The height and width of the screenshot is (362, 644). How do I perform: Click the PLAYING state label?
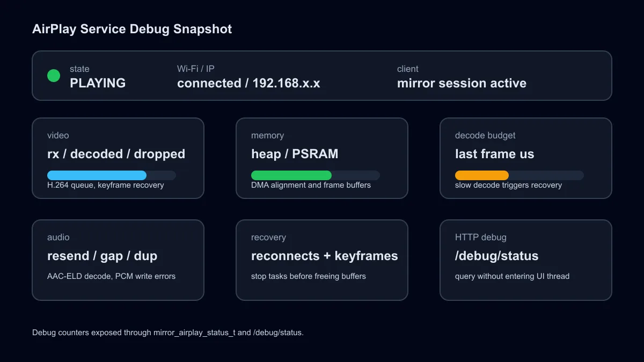pos(98,83)
